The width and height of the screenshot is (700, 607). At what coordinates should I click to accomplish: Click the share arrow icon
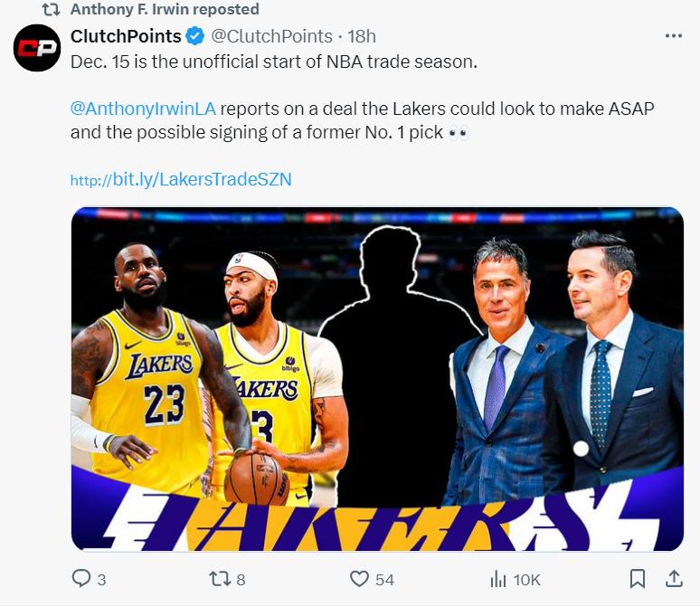click(x=674, y=578)
